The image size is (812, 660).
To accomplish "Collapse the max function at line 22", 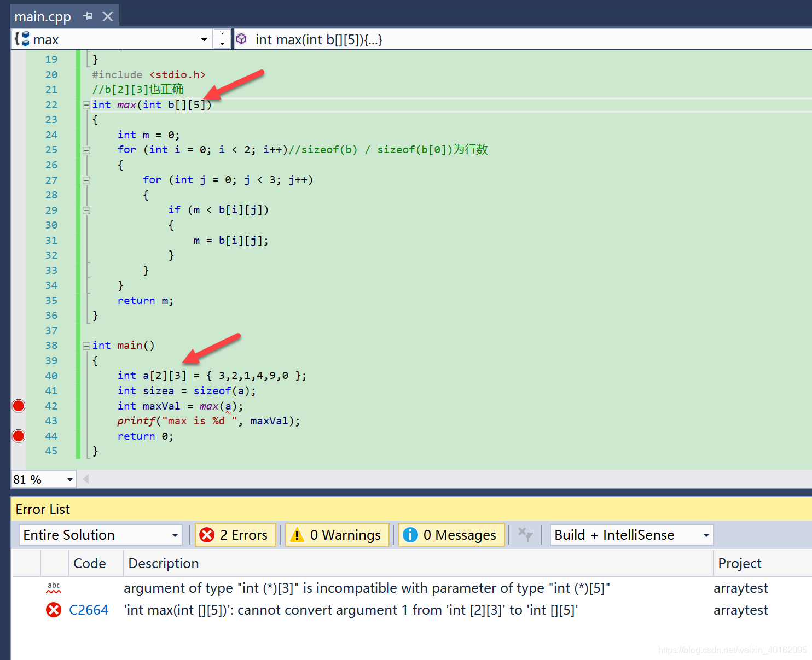I will (86, 105).
